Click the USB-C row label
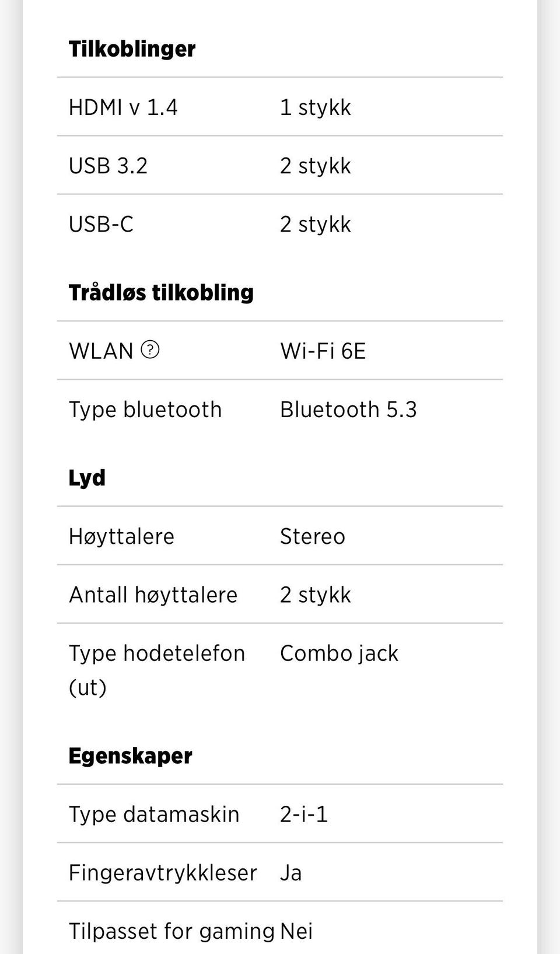The height and width of the screenshot is (954, 560). [x=101, y=224]
